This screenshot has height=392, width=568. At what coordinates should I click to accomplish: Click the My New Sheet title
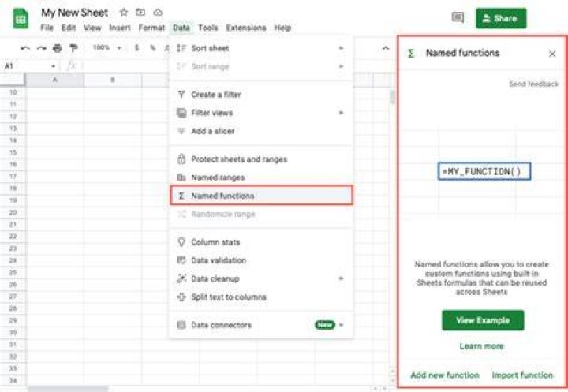[75, 13]
